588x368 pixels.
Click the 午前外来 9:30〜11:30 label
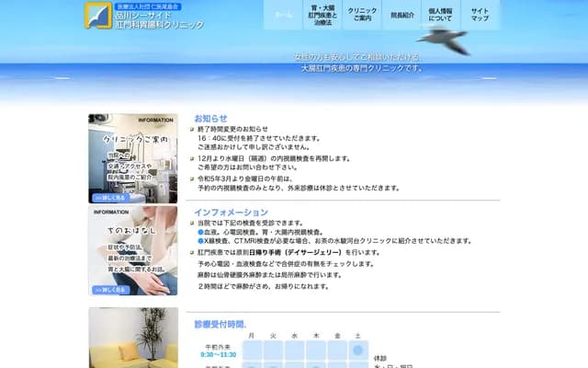(x=219, y=351)
